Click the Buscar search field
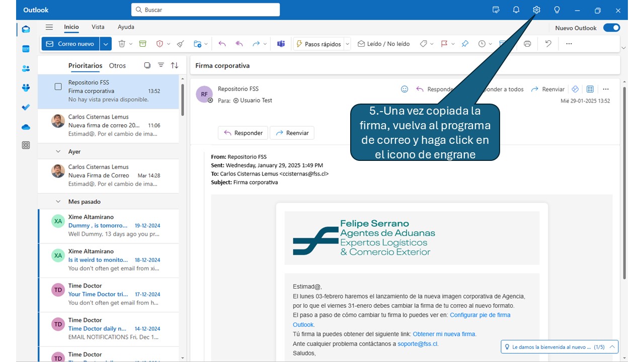644x362 pixels. pos(205,10)
